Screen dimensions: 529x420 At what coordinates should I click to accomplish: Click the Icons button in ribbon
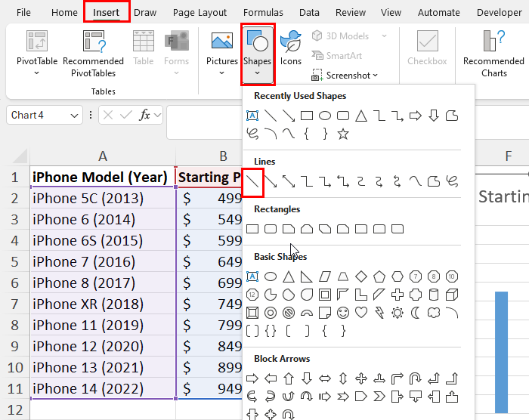coord(290,48)
